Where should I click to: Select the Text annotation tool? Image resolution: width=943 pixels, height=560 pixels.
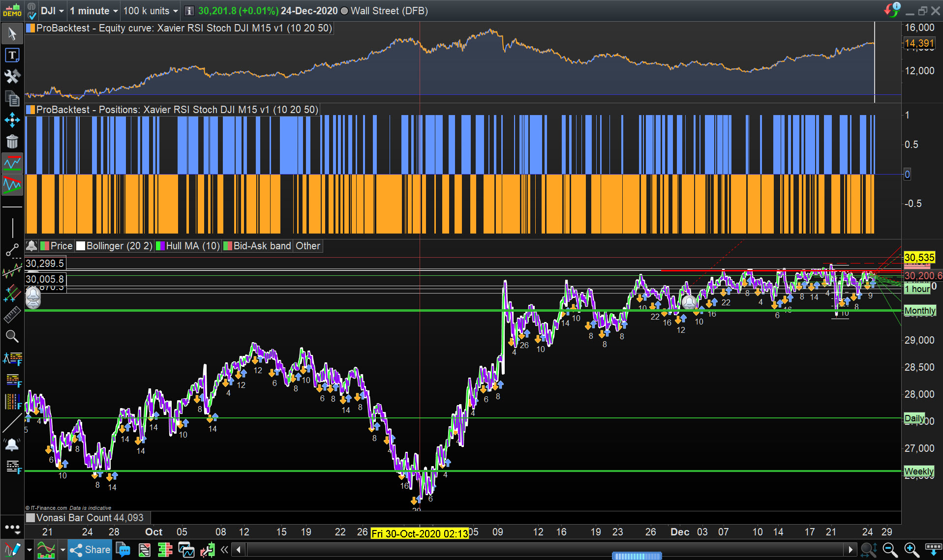click(x=12, y=55)
